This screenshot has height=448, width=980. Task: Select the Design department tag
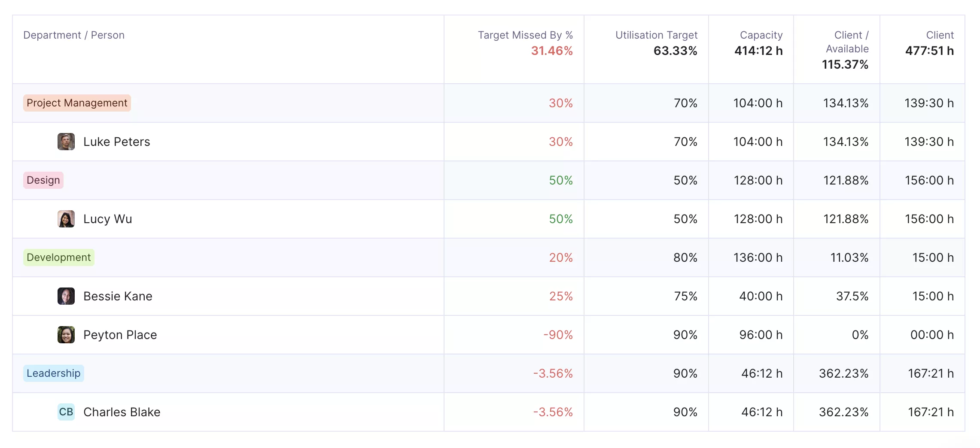coord(43,180)
